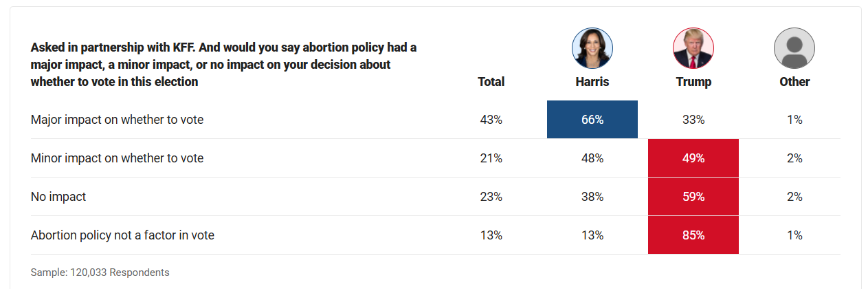The width and height of the screenshot is (868, 289).
Task: Click the blue 66% Harris cell
Action: pyautogui.click(x=592, y=120)
